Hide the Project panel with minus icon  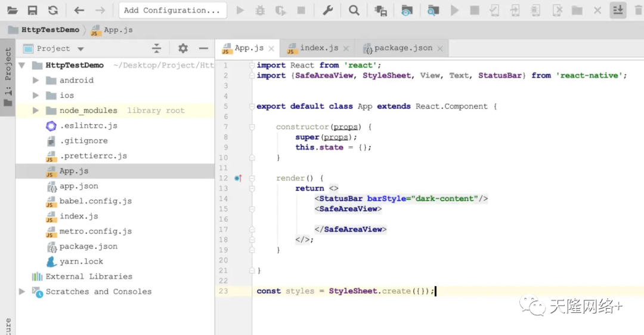coord(203,48)
